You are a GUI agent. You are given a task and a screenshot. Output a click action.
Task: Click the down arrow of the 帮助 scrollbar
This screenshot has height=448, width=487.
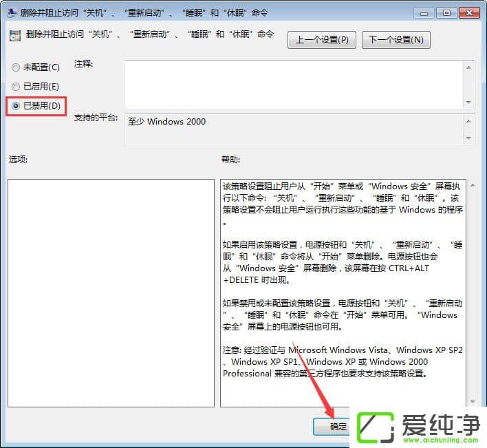tap(473, 402)
